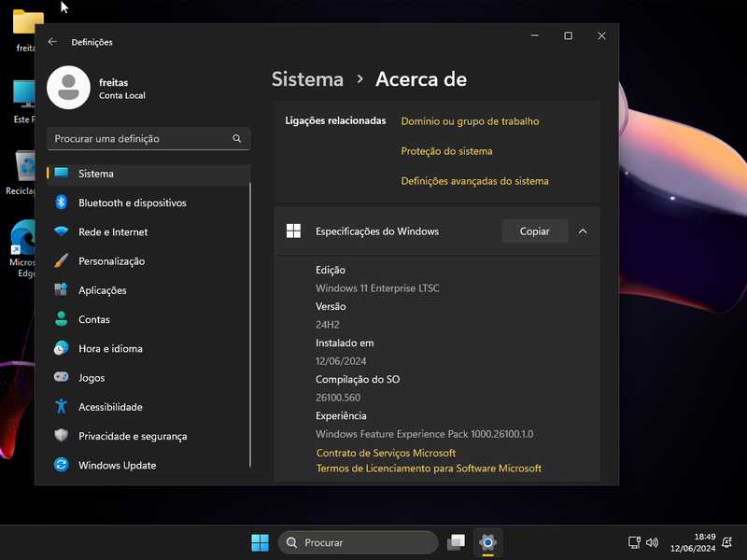Open Contas settings page
747x560 pixels.
coord(148,319)
